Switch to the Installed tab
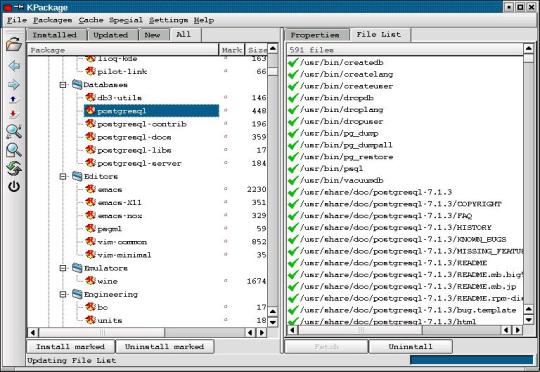540x372 pixels. [57, 35]
